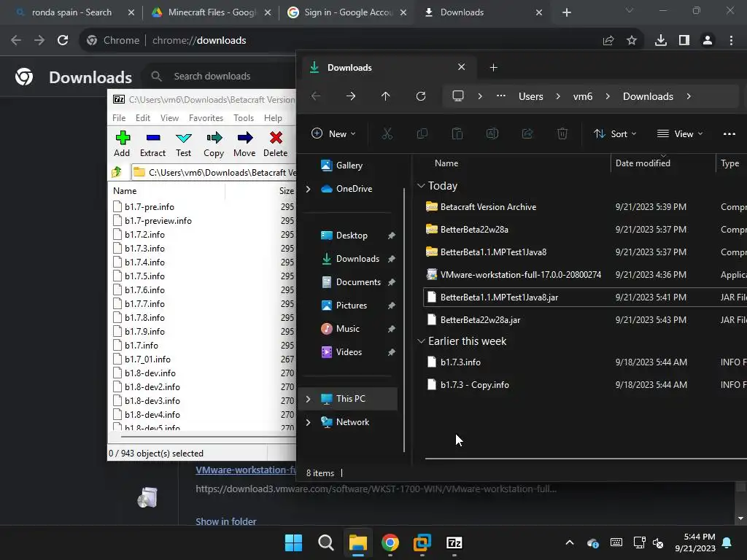The width and height of the screenshot is (747, 560).
Task: Open 7-Zip from the taskbar
Action: [x=454, y=542]
